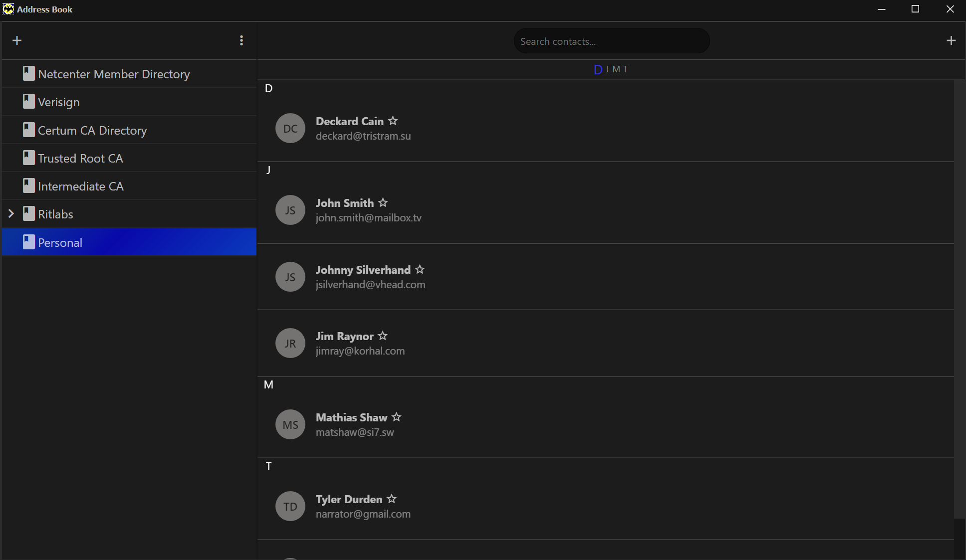
Task: Toggle favorite star for Tyler Durden
Action: point(392,499)
